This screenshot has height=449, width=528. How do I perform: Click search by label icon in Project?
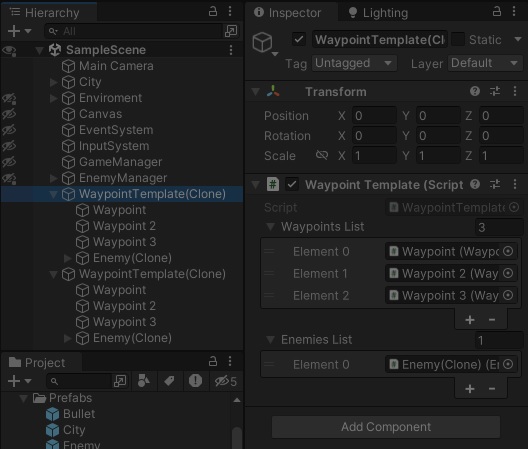(169, 381)
